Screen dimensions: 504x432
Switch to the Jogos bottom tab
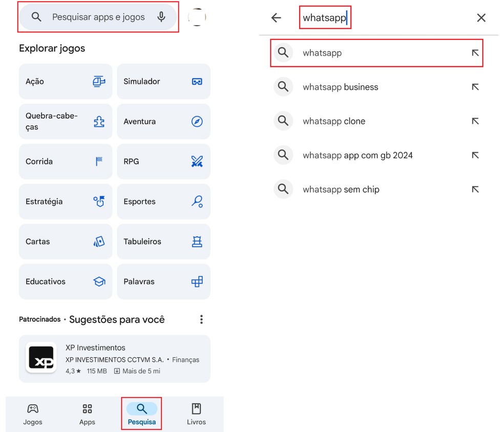point(33,414)
